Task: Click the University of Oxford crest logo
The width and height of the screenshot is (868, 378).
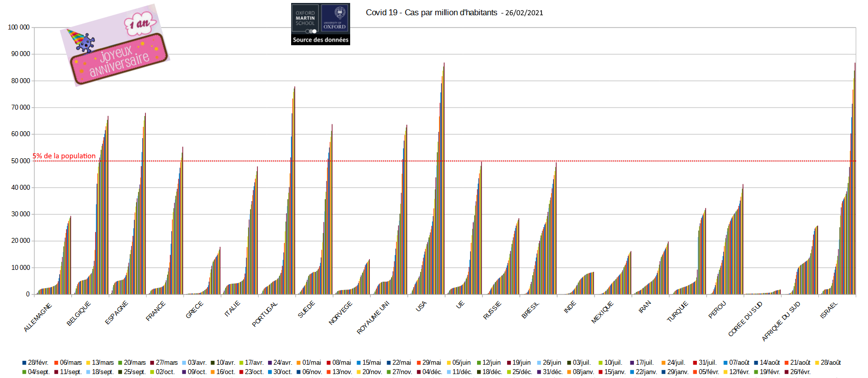Action: click(335, 19)
